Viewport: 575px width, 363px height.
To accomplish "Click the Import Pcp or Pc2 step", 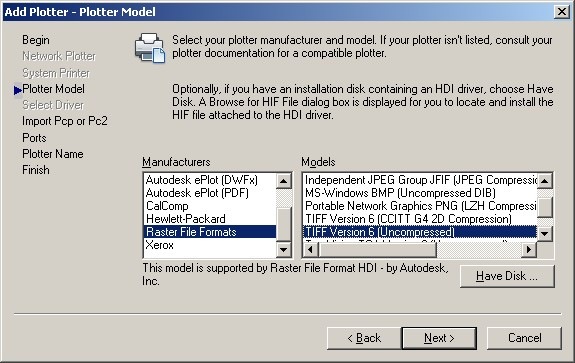I will coord(65,121).
